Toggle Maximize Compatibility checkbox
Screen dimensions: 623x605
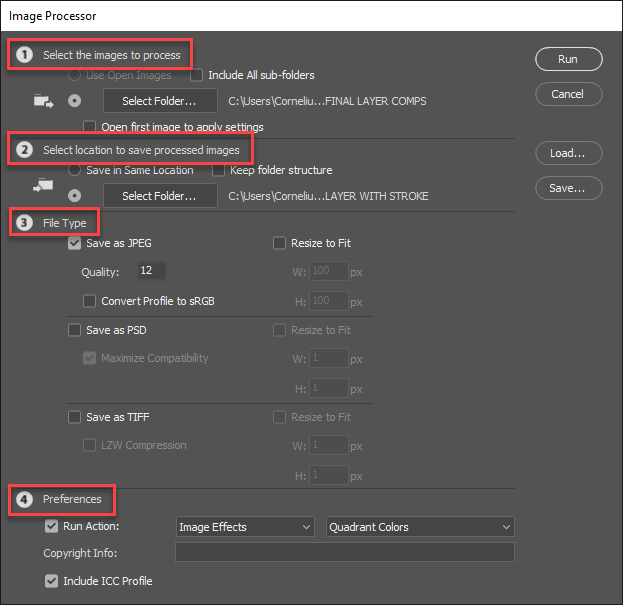(89, 358)
